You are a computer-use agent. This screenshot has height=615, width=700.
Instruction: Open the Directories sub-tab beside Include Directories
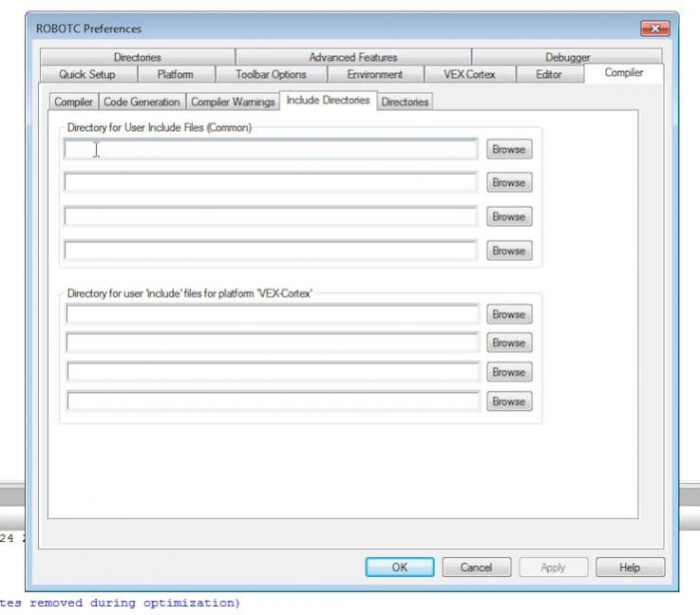coord(405,102)
